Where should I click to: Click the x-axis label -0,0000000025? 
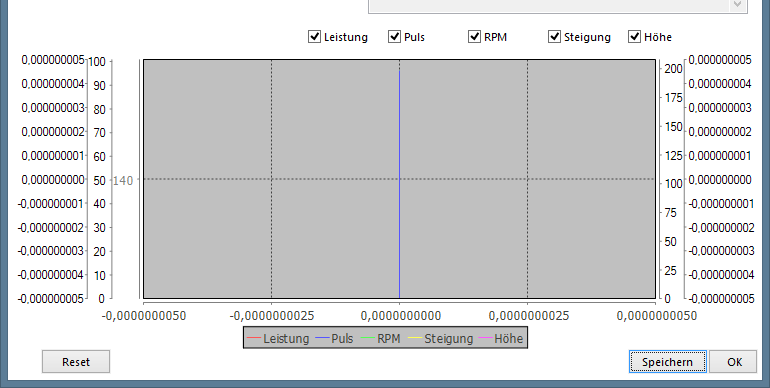coord(272,316)
